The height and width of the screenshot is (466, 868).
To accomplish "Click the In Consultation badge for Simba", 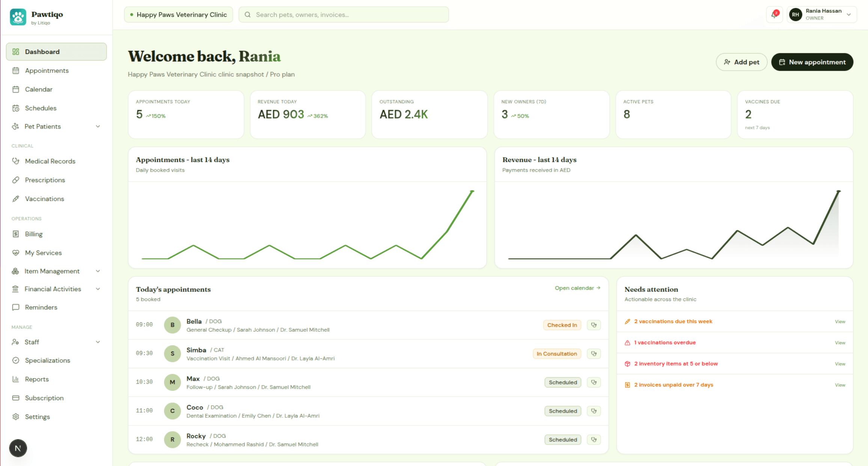I will click(557, 354).
